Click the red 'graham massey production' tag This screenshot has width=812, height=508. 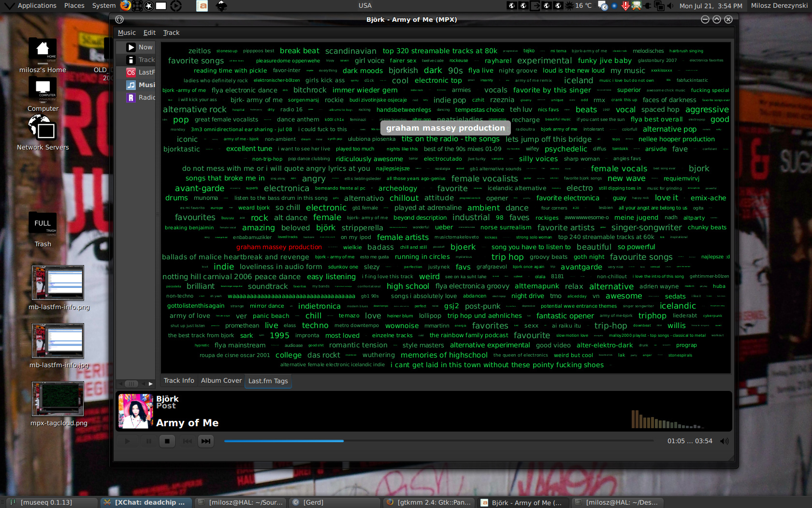pyautogui.click(x=279, y=247)
